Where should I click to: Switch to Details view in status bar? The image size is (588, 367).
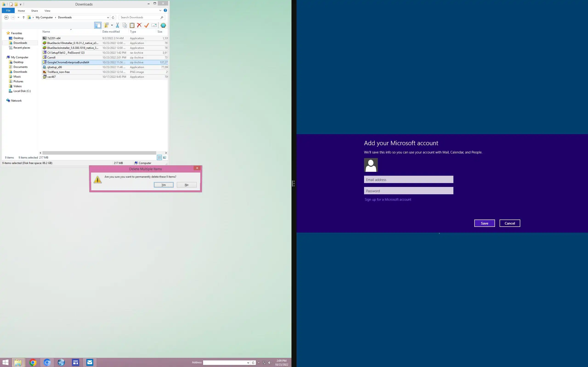(x=159, y=158)
